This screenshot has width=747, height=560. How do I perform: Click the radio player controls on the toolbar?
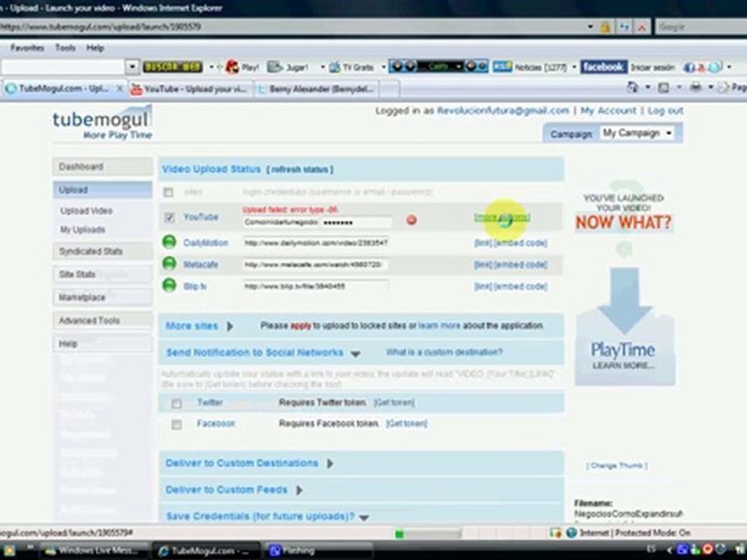(x=438, y=67)
